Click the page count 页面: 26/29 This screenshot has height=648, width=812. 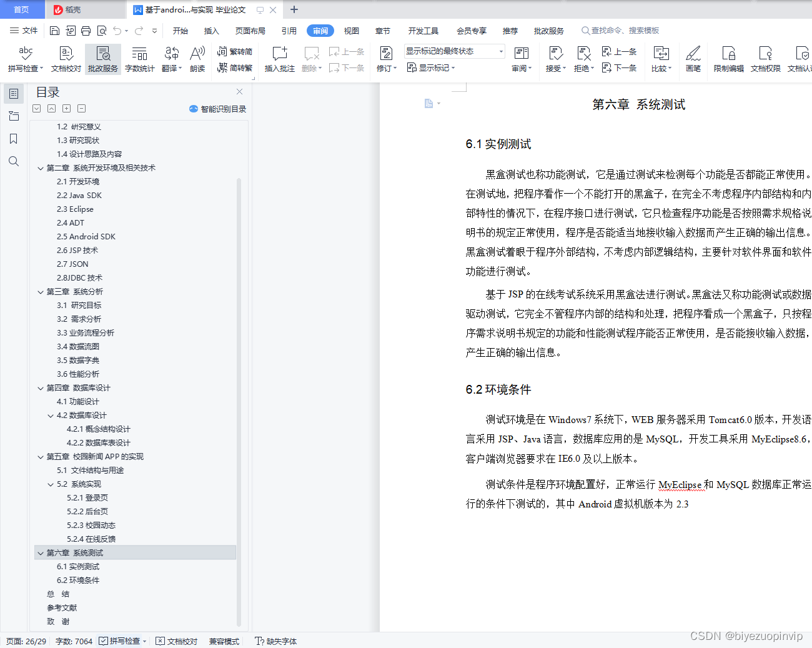coord(26,641)
